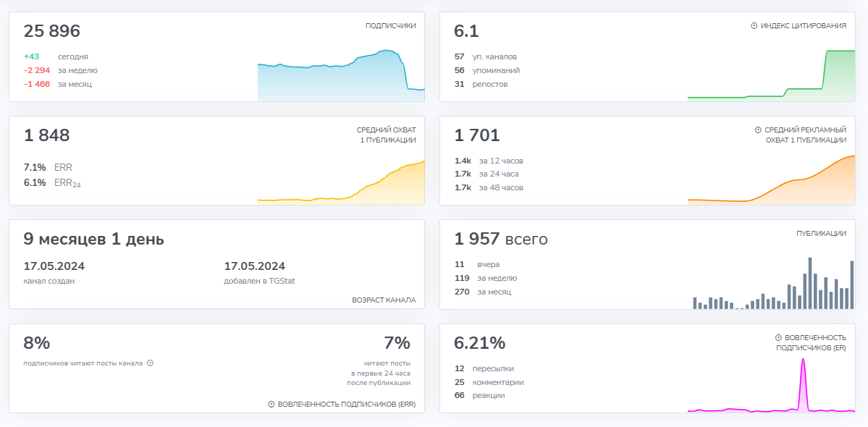
Task: Click info icon after 'подписчиков читают посты канала'
Action: [x=151, y=363]
